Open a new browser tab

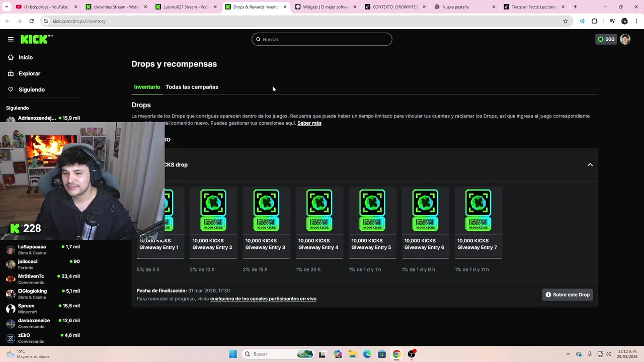click(x=575, y=7)
